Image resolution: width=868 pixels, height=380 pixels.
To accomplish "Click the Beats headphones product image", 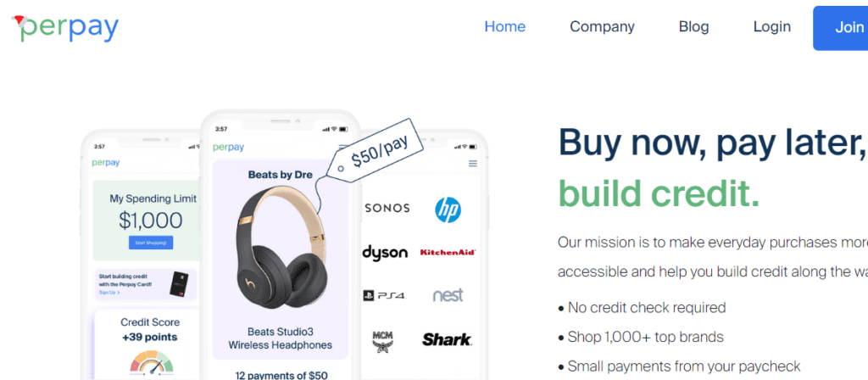I will (x=281, y=247).
